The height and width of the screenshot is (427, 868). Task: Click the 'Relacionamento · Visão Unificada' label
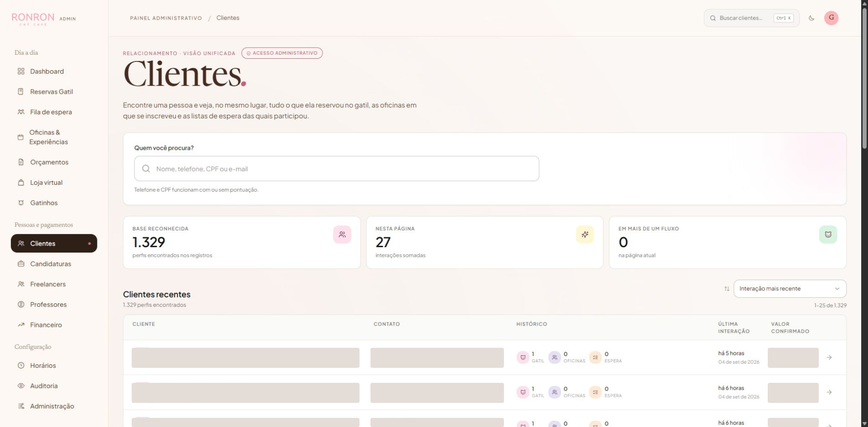click(179, 53)
